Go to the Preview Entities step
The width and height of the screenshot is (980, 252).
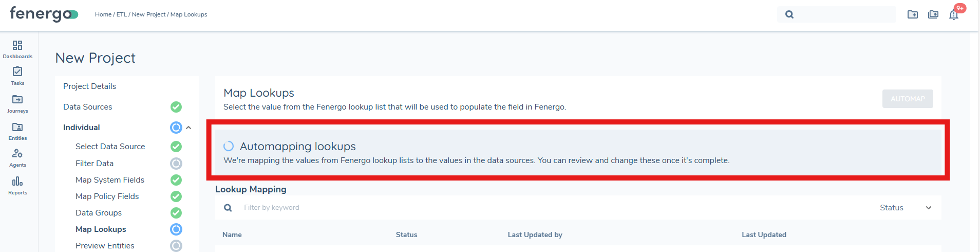(105, 246)
